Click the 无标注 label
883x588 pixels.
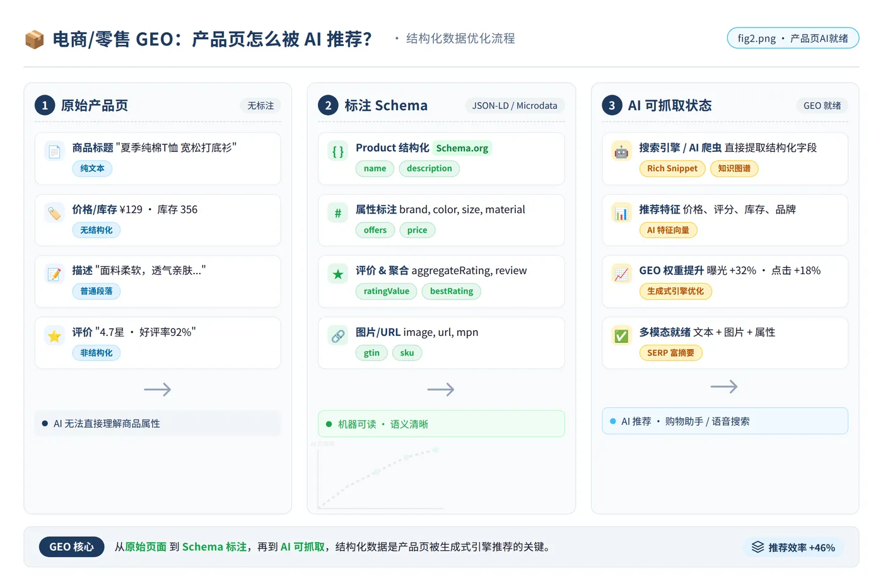coord(260,105)
